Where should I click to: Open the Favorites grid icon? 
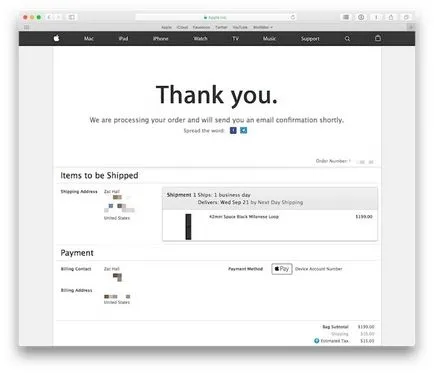[x=26, y=27]
